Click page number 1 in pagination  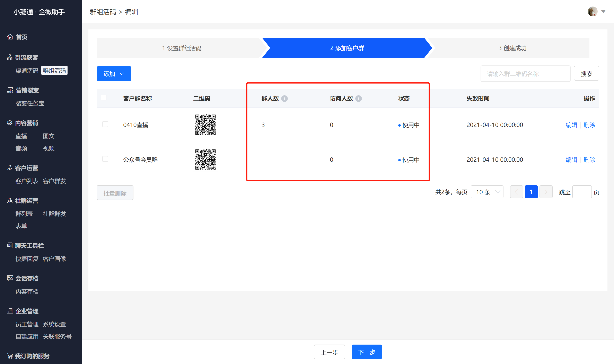531,192
